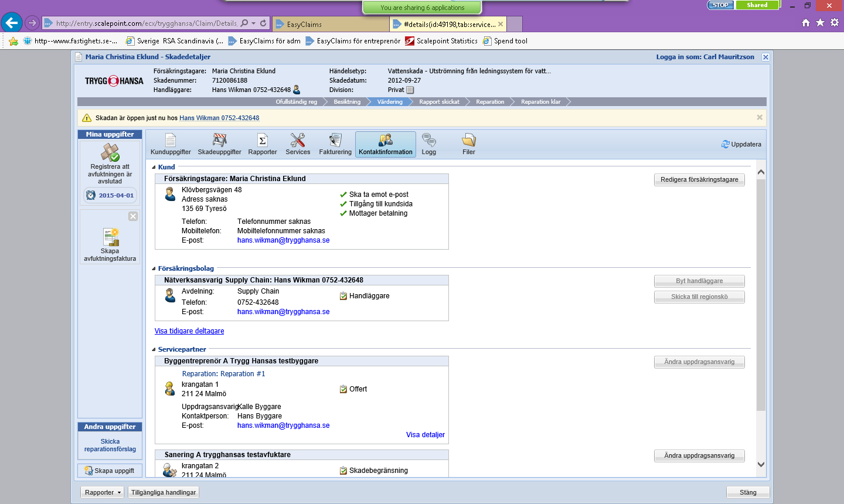Viewport: 844px width, 504px height.
Task: Toggle the Privat division checkbox
Action: coord(410,90)
